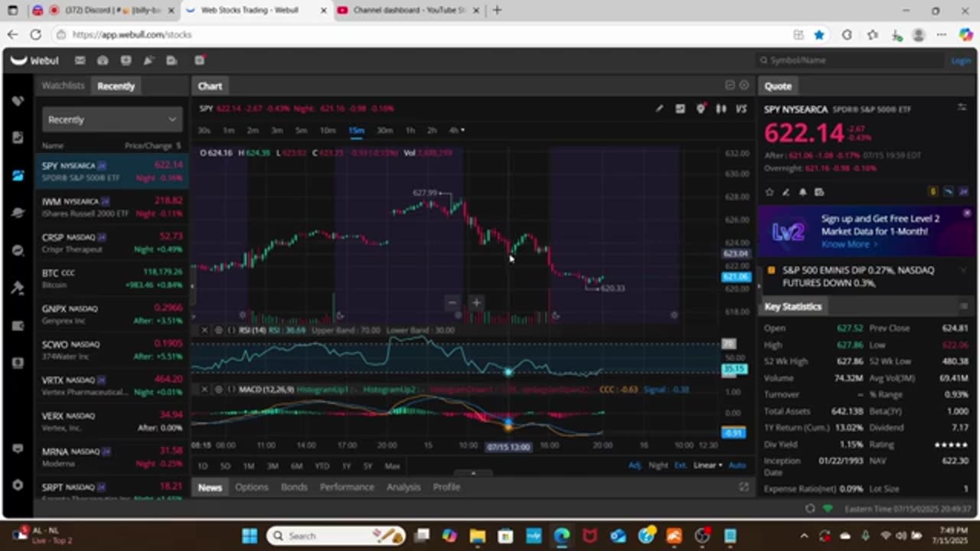Open quote panel settings sliders icon
Screen dimensions: 980x551
point(962,108)
